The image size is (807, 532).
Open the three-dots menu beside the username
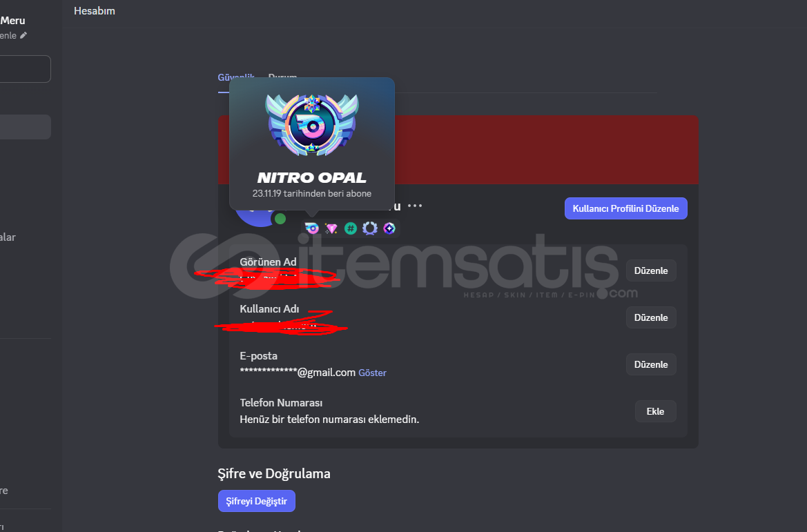click(415, 206)
